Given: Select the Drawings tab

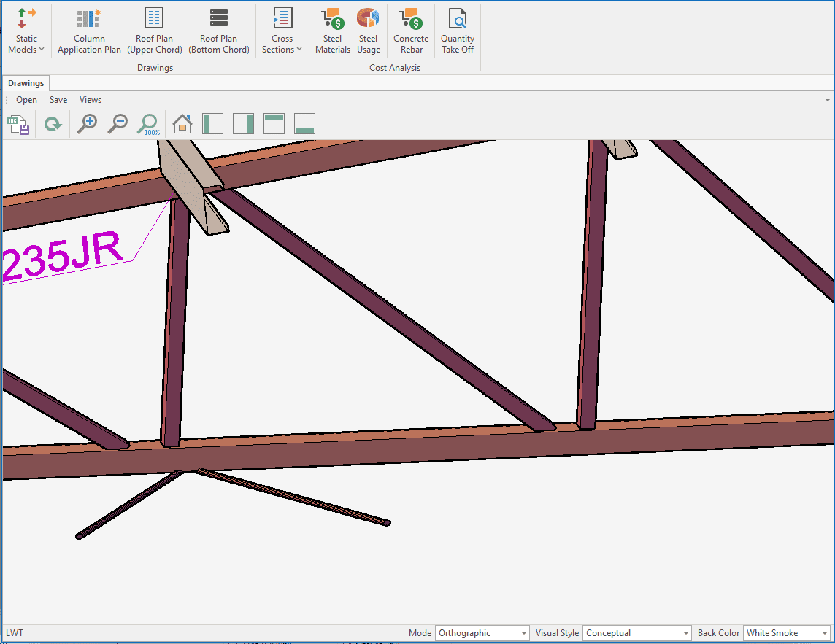Looking at the screenshot, I should point(26,83).
